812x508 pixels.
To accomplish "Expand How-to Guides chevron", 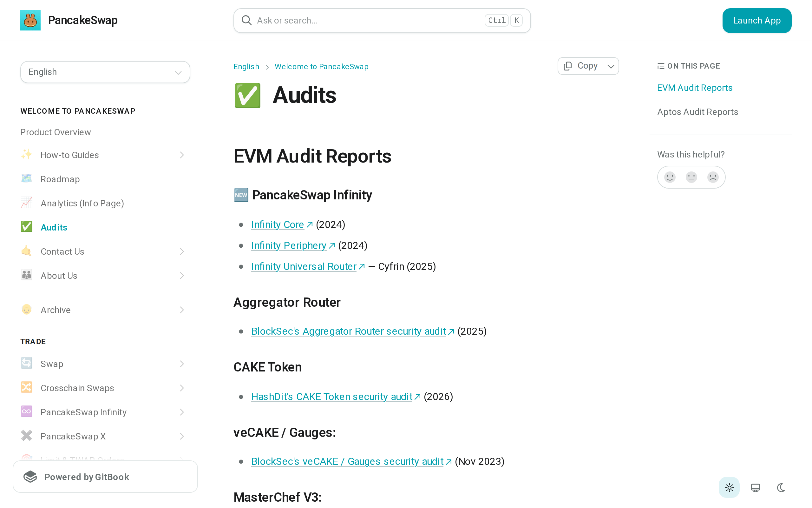I will (x=182, y=155).
